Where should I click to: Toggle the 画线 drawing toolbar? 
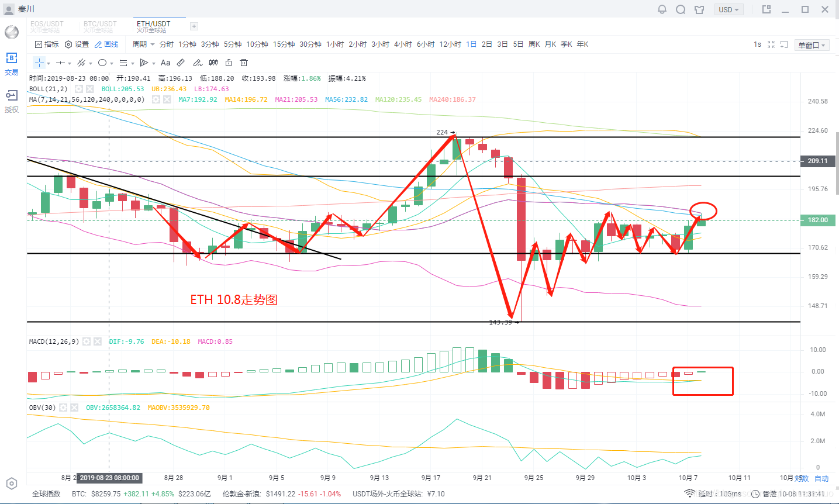coord(106,44)
